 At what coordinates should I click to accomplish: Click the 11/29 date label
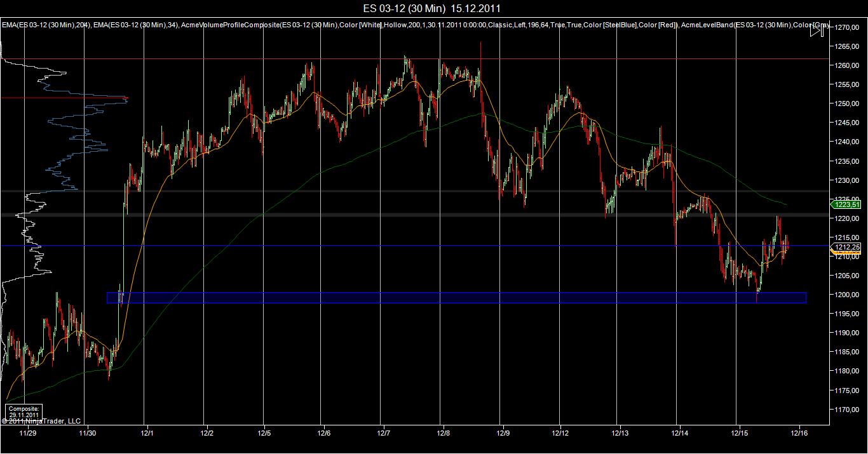(27, 433)
